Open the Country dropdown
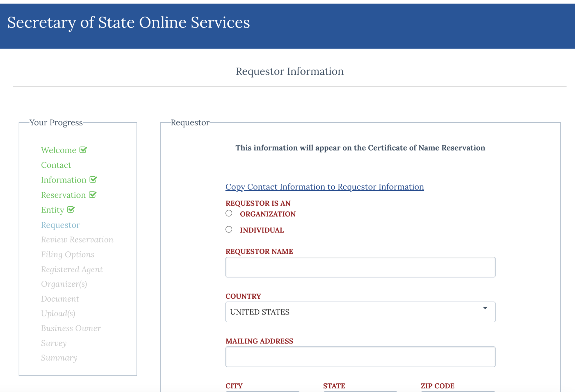575x392 pixels. tap(360, 312)
